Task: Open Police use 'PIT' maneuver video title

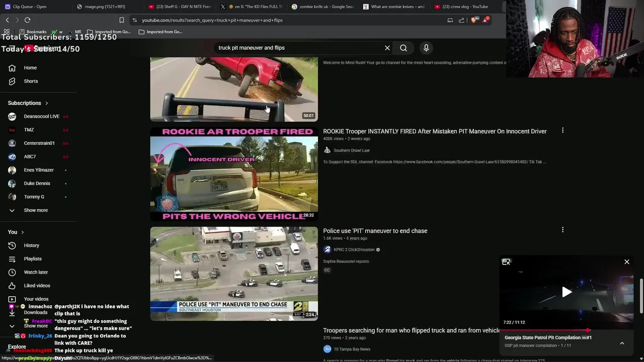Action: point(375,231)
